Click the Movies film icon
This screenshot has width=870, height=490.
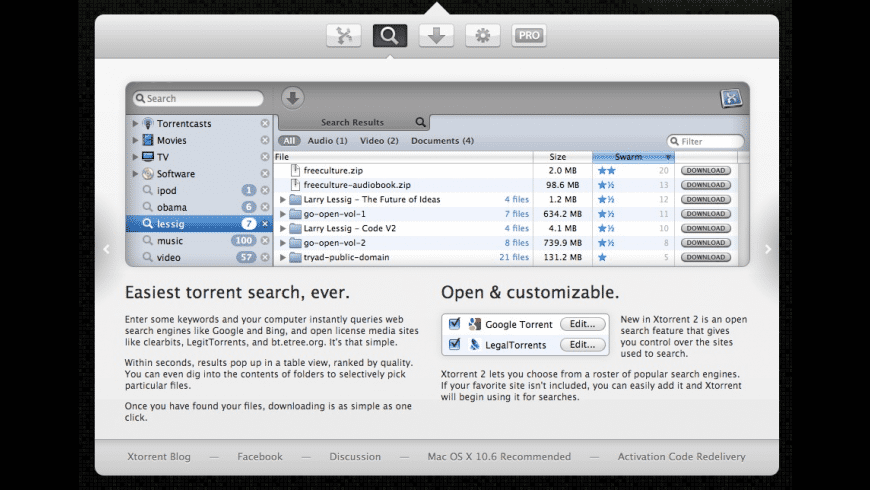pos(148,140)
